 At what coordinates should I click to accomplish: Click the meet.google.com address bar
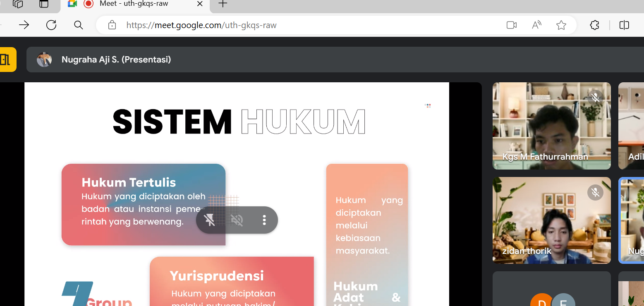[x=290, y=25]
